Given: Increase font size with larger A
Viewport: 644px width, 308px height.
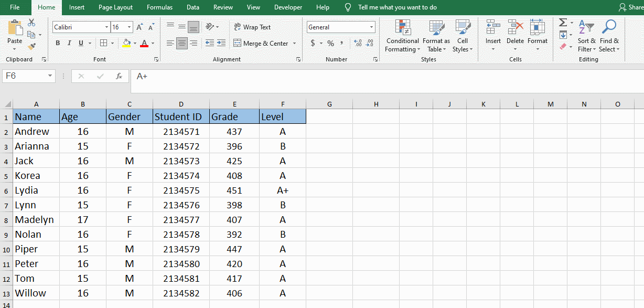Looking at the screenshot, I should [x=139, y=27].
